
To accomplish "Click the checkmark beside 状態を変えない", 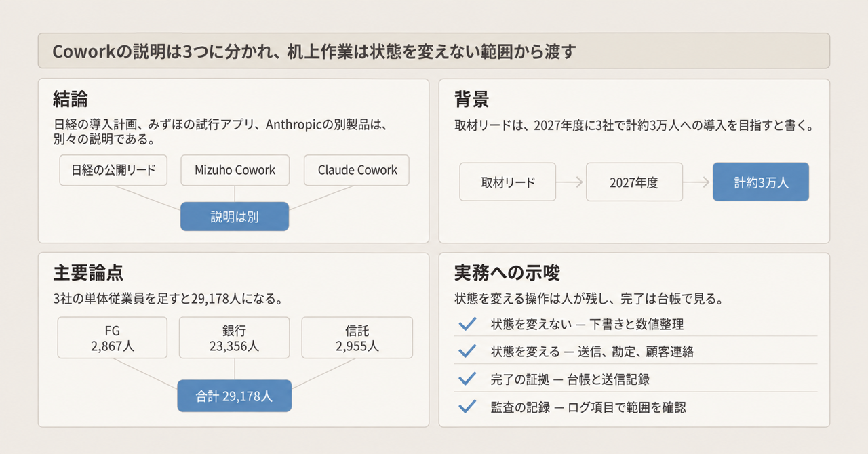I will (x=467, y=324).
